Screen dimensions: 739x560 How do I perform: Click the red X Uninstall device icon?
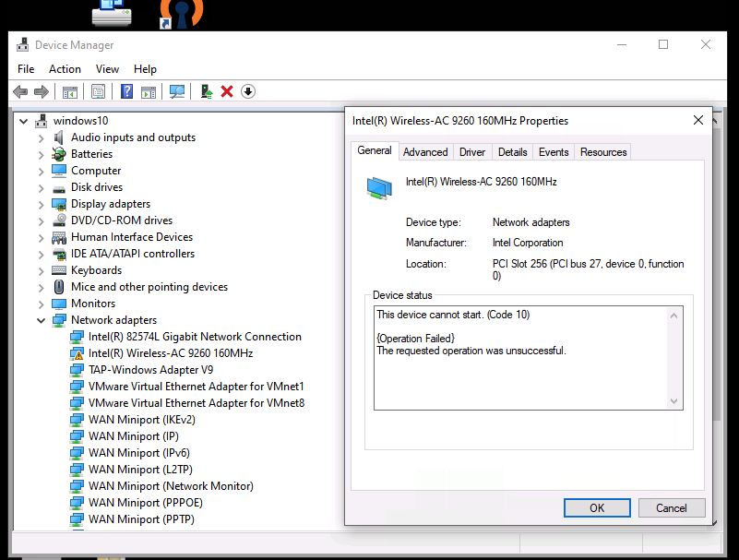pos(227,91)
